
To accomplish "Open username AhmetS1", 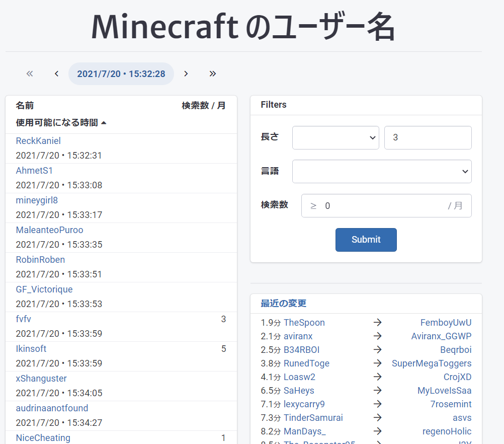I will pos(34,171).
